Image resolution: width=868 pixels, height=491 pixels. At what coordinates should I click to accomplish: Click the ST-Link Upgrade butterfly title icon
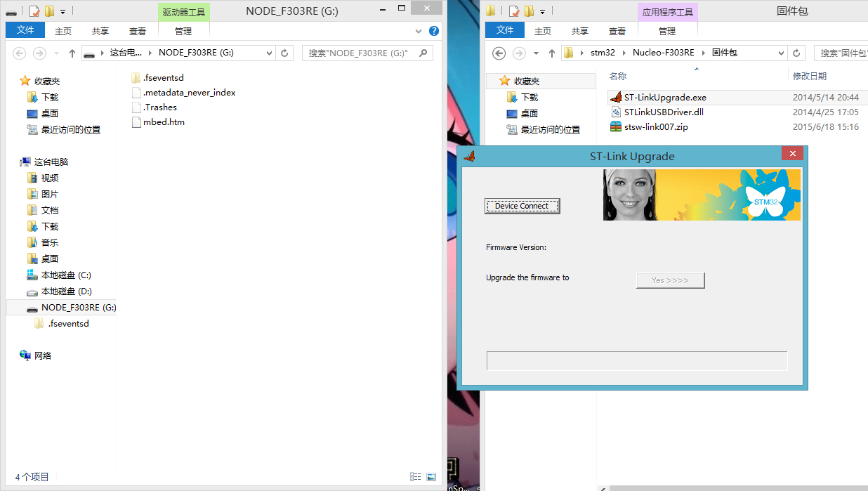(x=470, y=156)
